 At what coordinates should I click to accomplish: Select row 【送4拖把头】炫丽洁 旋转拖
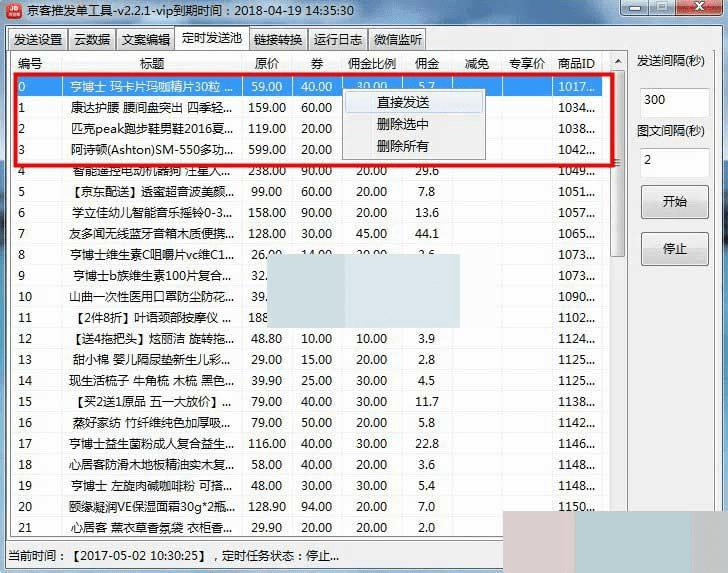(x=308, y=339)
